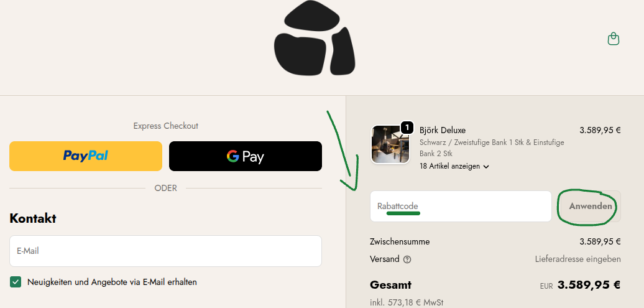
Task: Click the Kontakt section heading
Action: [x=33, y=218]
